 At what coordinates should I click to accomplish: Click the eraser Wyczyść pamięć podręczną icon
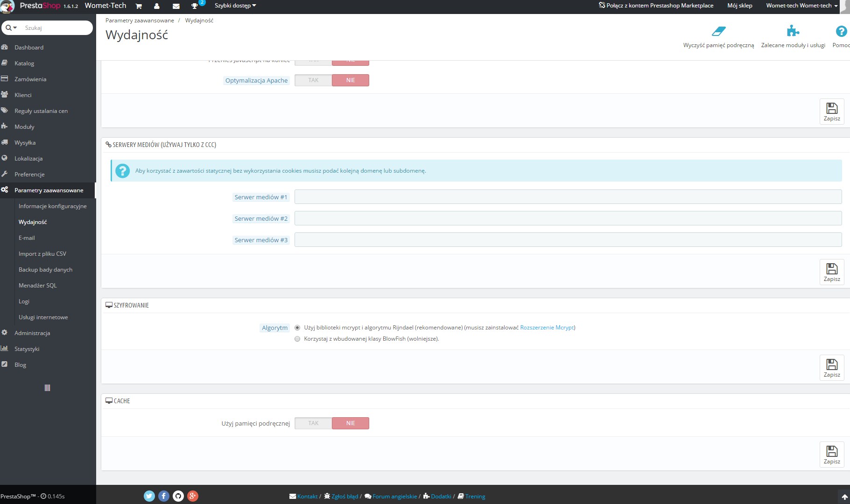(718, 31)
